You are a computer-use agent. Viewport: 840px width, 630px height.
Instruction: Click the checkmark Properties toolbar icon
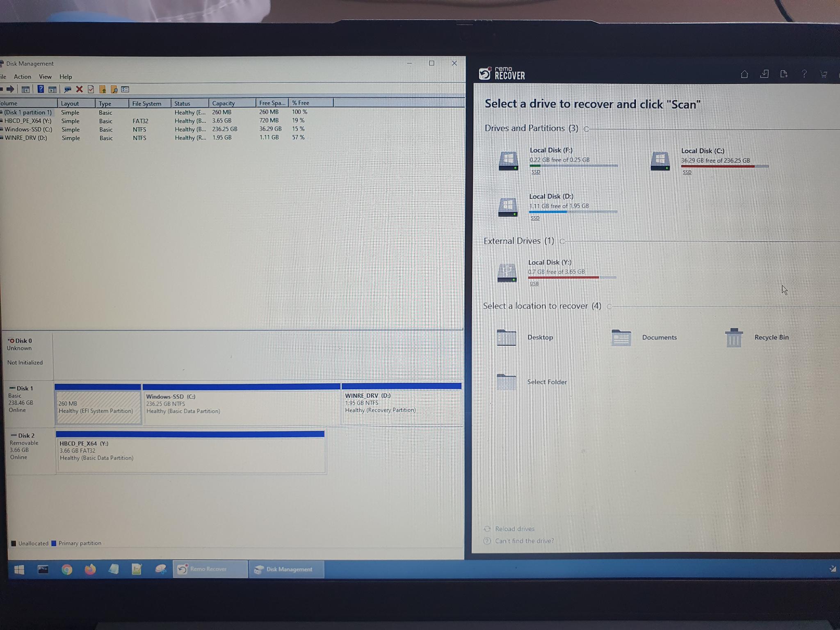click(x=91, y=89)
